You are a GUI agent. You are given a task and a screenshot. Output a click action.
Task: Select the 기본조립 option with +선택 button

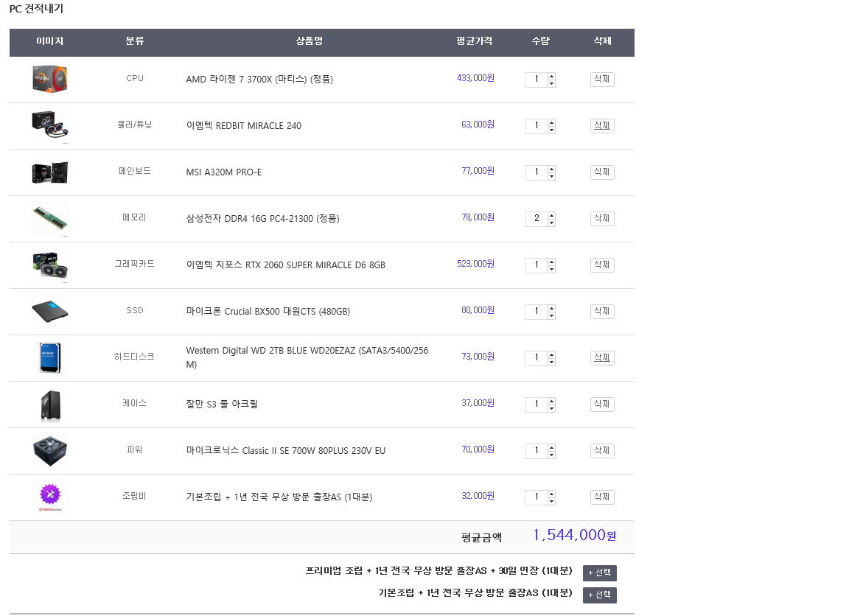pos(600,595)
